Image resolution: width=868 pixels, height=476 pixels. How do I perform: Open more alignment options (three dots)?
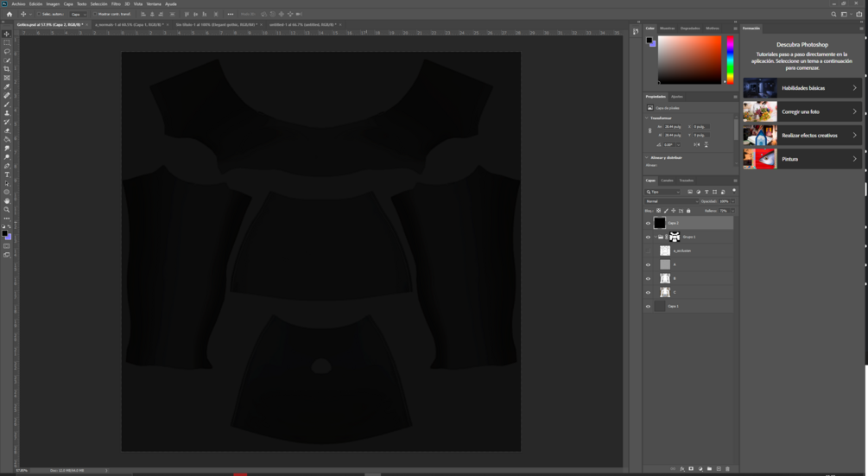[x=231, y=15]
